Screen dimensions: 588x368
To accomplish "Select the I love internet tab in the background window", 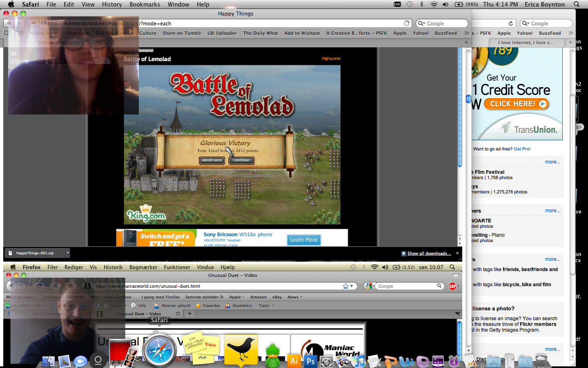I will coord(526,43).
